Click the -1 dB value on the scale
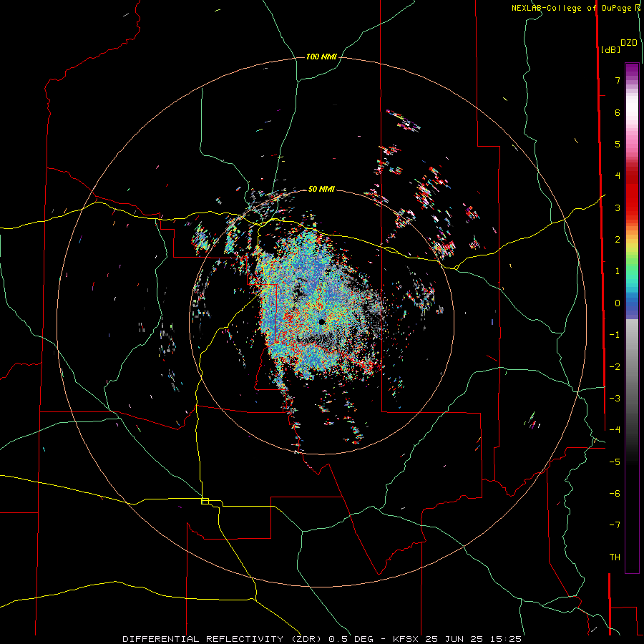 pyautogui.click(x=615, y=335)
